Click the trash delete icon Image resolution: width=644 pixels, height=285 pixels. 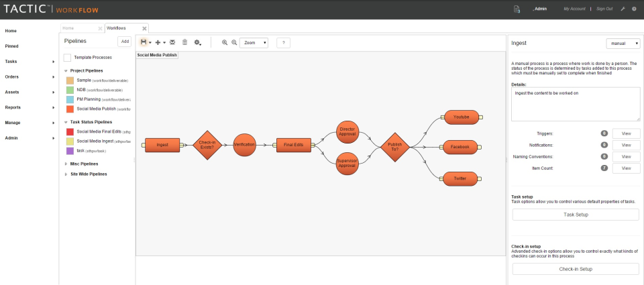[x=185, y=42]
